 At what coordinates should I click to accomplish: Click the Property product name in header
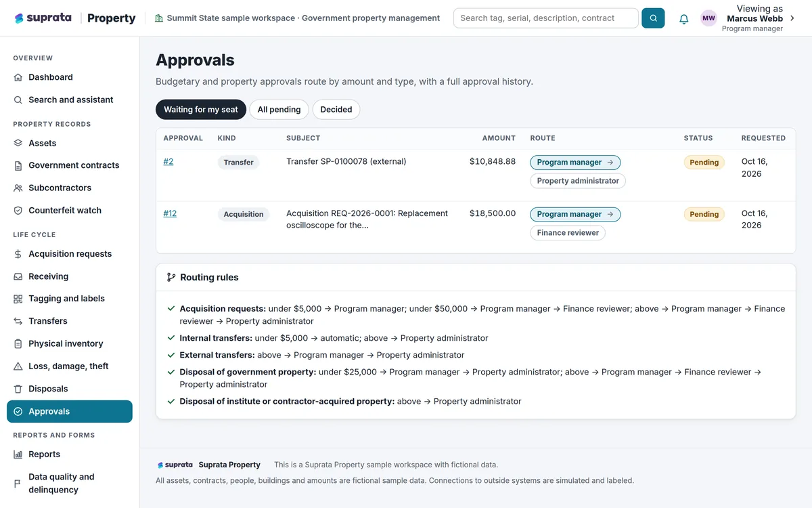(112, 18)
